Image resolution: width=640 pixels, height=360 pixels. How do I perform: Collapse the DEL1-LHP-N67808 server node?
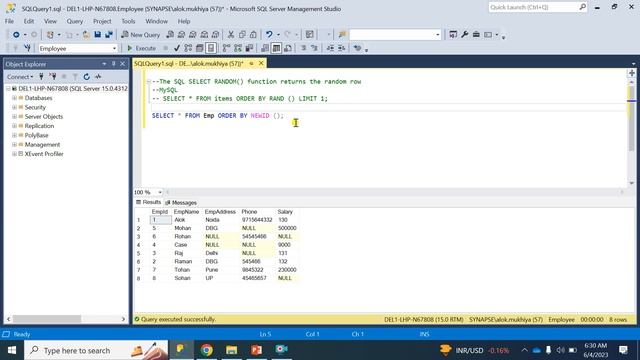(8, 89)
